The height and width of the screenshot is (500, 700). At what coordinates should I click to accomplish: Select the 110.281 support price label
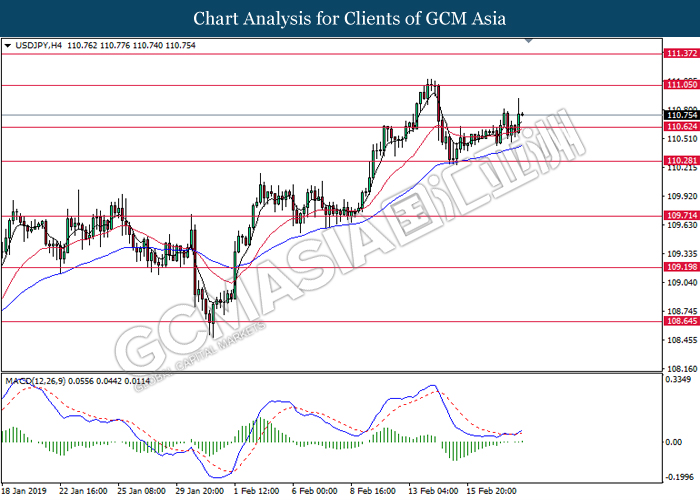pos(681,160)
